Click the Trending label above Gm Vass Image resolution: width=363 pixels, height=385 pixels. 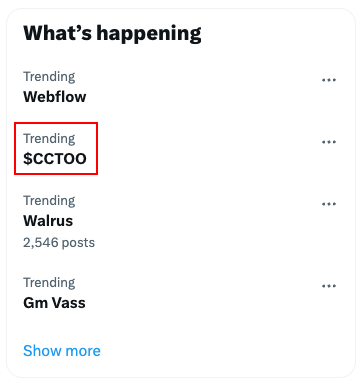(49, 283)
